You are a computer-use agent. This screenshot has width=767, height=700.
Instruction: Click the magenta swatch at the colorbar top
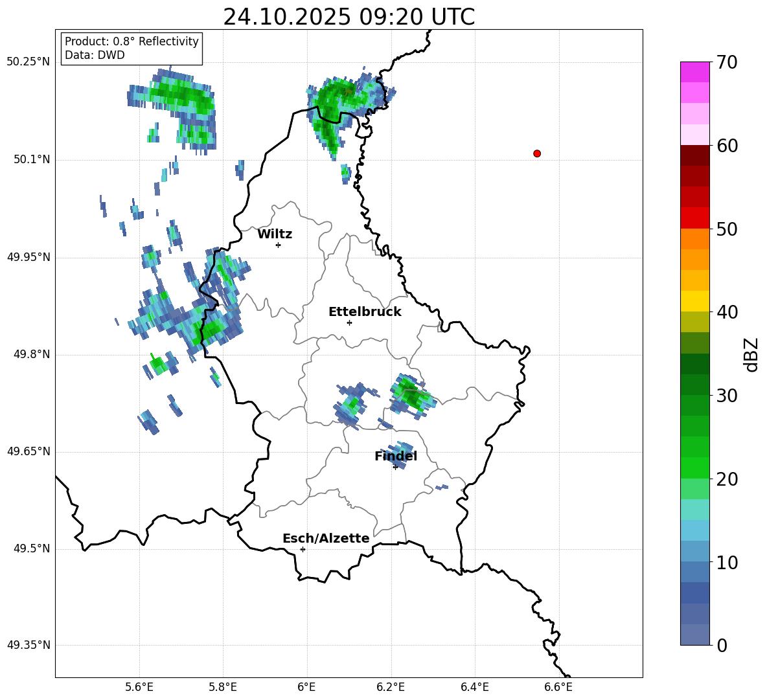[694, 72]
